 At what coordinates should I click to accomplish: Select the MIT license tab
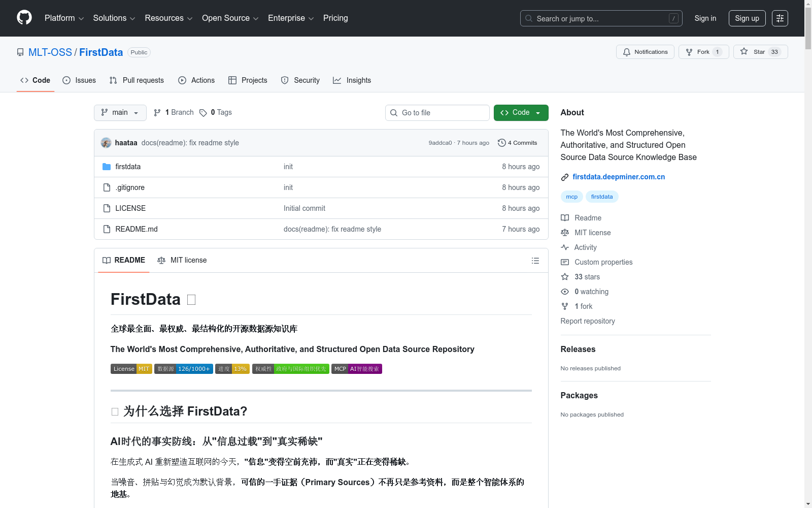(x=182, y=261)
